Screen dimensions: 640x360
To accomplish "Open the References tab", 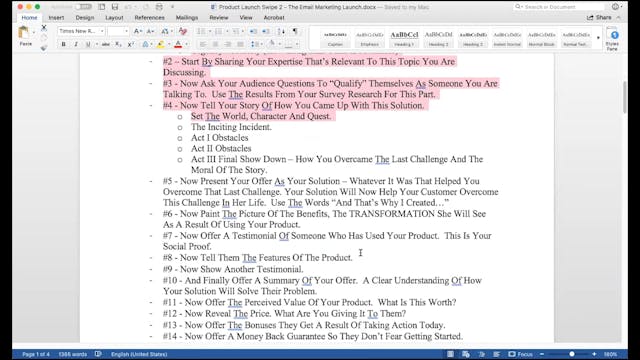I will tap(149, 18).
